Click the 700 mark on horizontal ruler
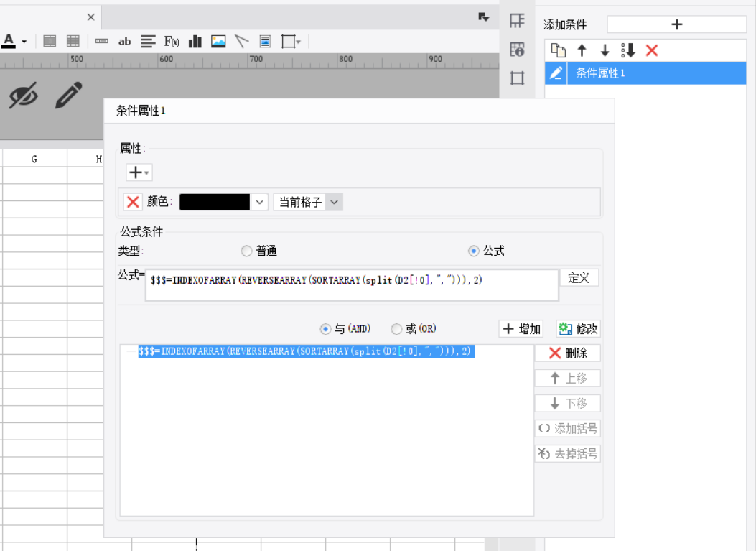The height and width of the screenshot is (551, 756). pyautogui.click(x=256, y=60)
